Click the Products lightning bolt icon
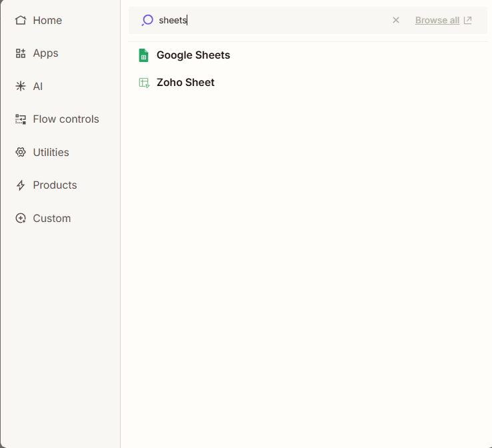492x448 pixels. (x=21, y=185)
